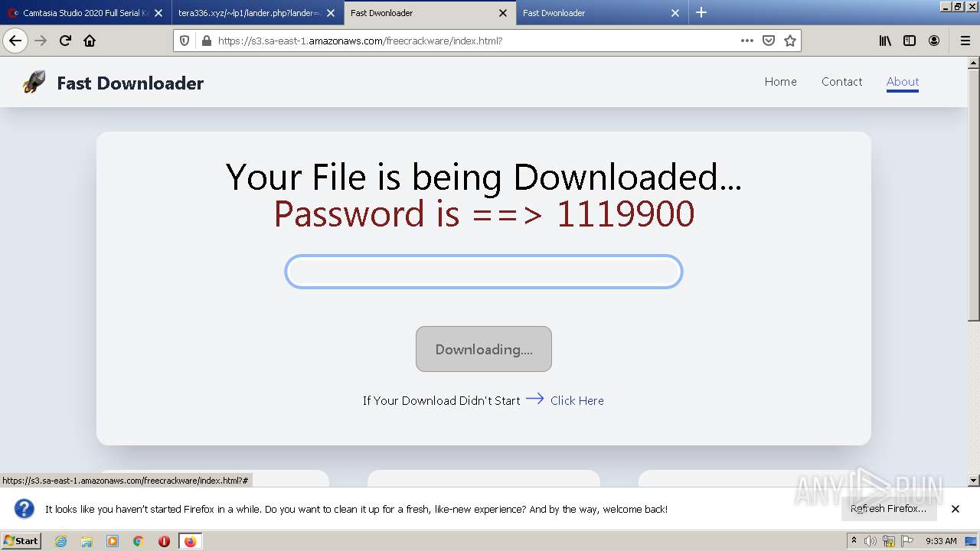Screen dimensions: 980x551
Task: Close the active Fast Dwonloader tab
Action: click(503, 13)
